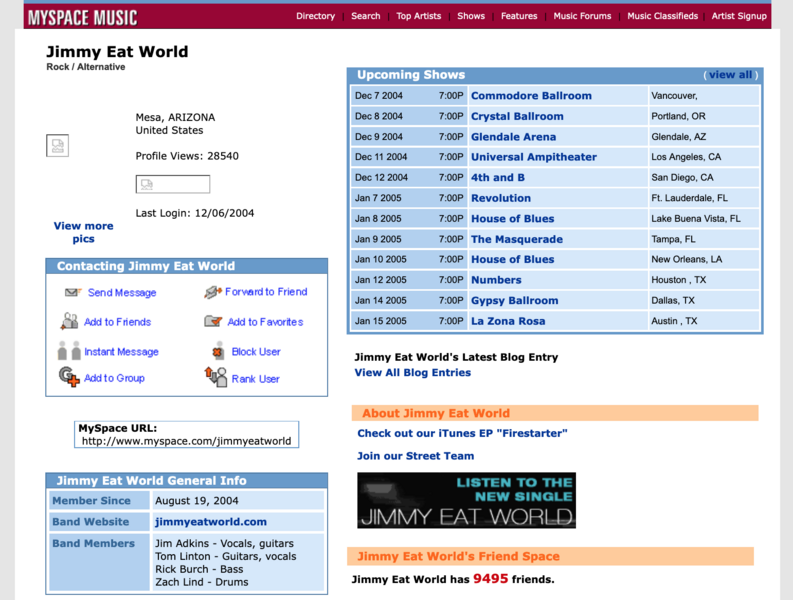Open the Gypsy Ballroom show link
The height and width of the screenshot is (600, 793).
514,301
